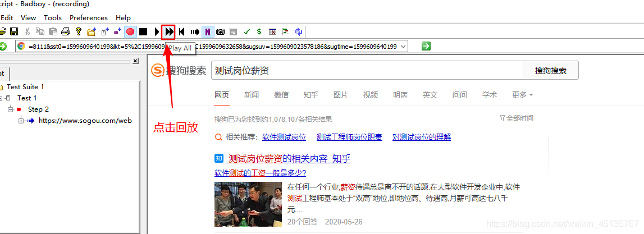The width and height of the screenshot is (644, 234).
Task: Switch to the 微信 tab
Action: click(x=281, y=95)
